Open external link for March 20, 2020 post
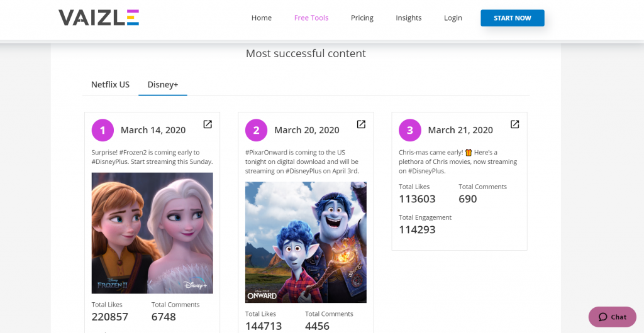This screenshot has height=333, width=644. click(361, 124)
